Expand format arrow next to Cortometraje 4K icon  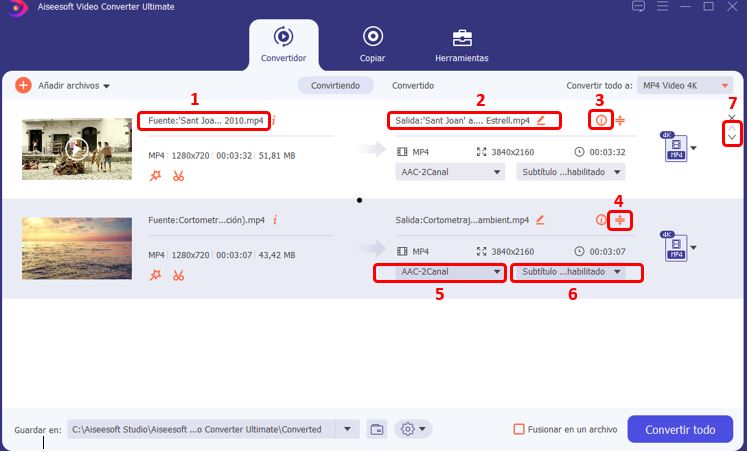coord(694,248)
